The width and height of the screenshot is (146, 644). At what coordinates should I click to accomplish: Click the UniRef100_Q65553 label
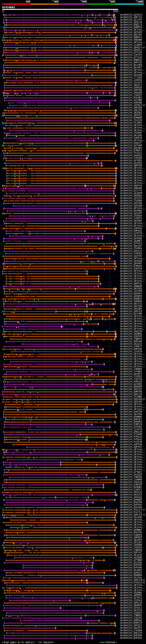pos(131,595)
